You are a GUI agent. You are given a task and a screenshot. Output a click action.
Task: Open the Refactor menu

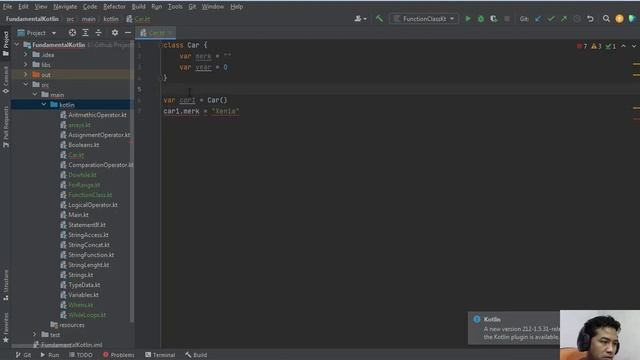(114, 7)
